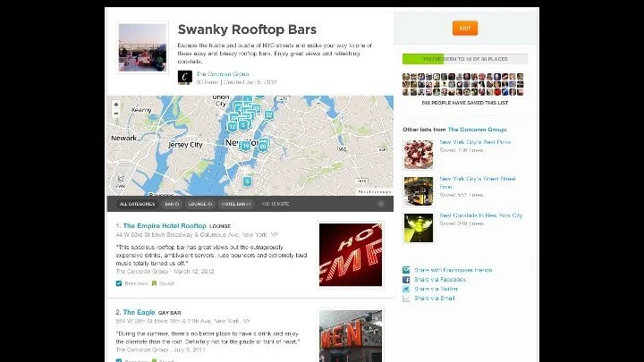644x362 pixels.
Task: Filter the list by Hotel Bar category
Action: point(235,204)
